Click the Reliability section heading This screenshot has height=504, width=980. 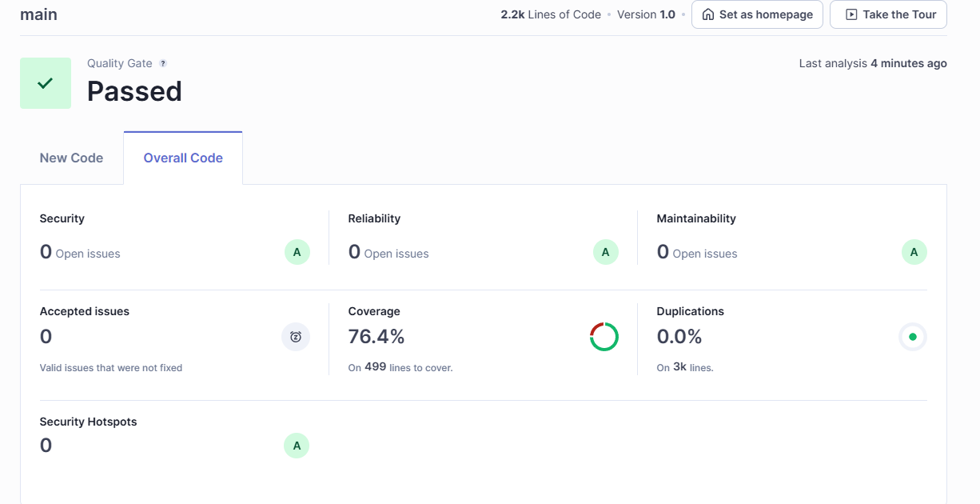click(x=374, y=218)
